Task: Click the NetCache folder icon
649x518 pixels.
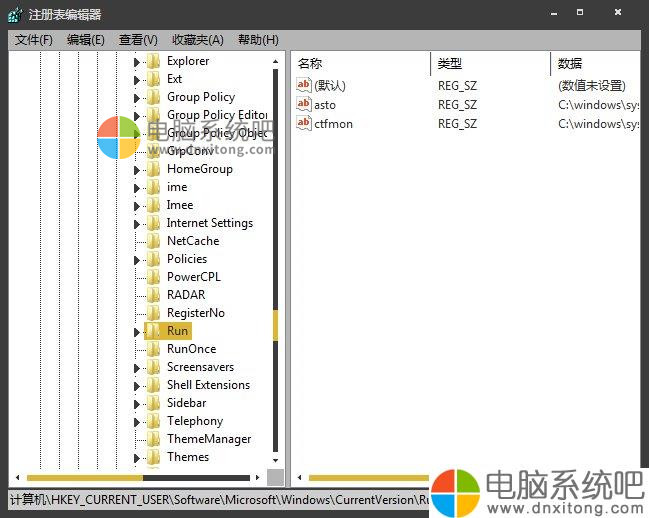Action: click(154, 241)
